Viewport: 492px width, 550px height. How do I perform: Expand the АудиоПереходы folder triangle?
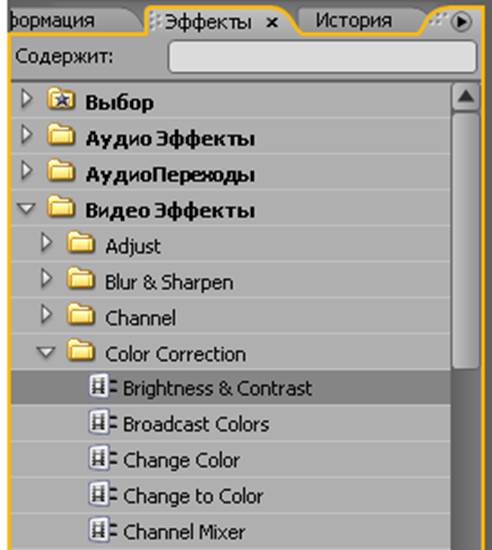[26, 171]
